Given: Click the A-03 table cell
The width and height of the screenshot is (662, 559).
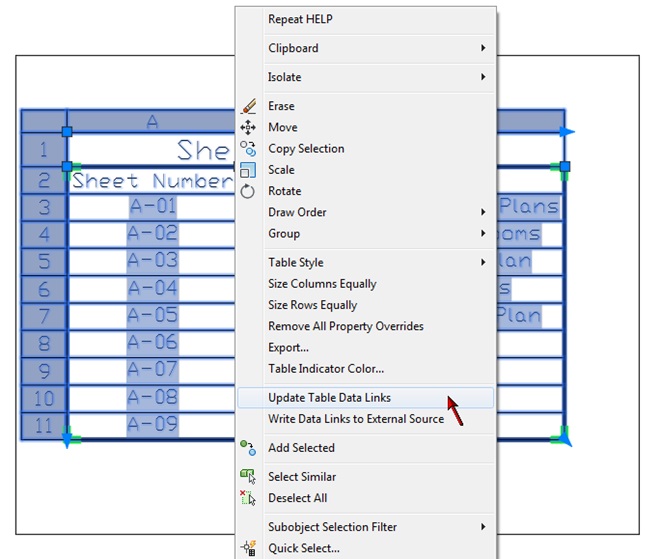Looking at the screenshot, I should click(x=152, y=261).
